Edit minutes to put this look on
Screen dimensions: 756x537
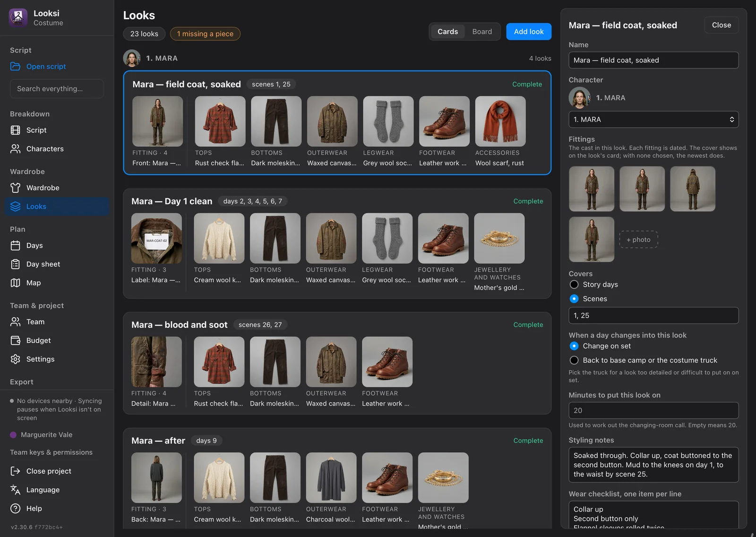(653, 410)
